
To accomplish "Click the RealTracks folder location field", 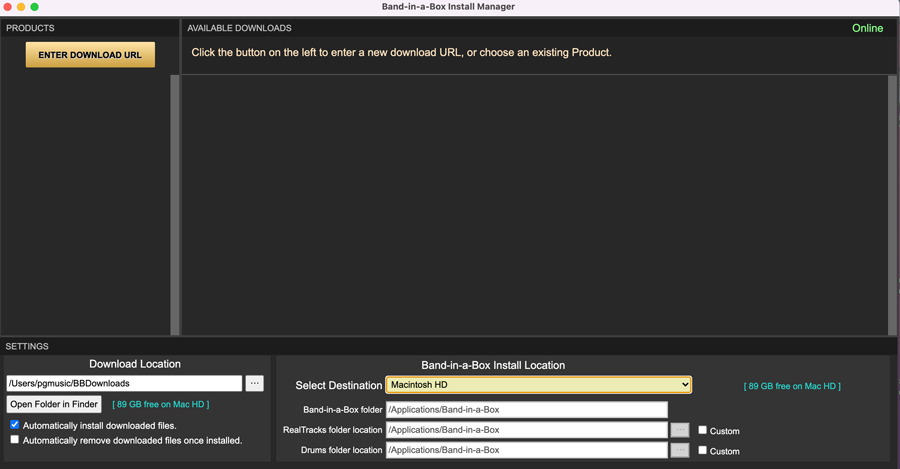I will 527,430.
